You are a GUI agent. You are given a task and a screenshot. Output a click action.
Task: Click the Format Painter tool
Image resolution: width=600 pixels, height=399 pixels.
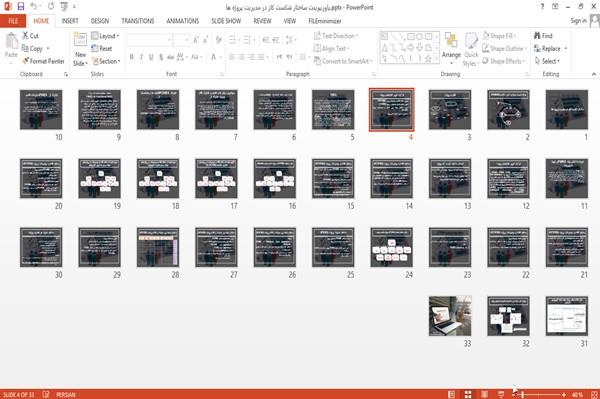(43, 61)
